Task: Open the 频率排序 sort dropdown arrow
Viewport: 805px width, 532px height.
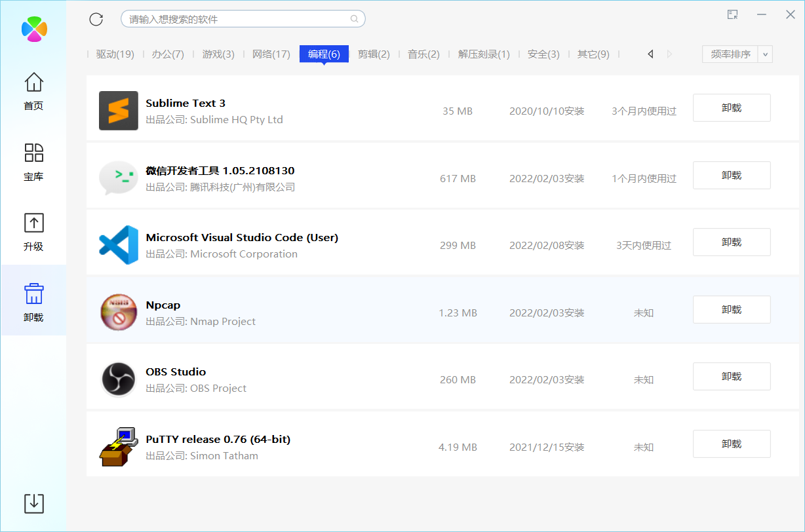Action: click(x=766, y=54)
